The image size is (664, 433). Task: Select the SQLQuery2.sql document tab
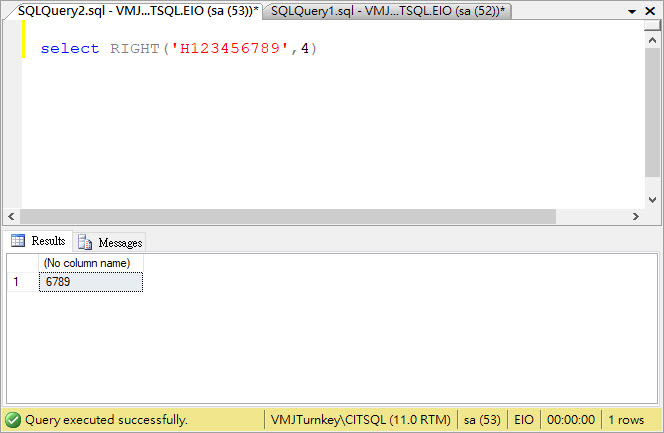138,10
